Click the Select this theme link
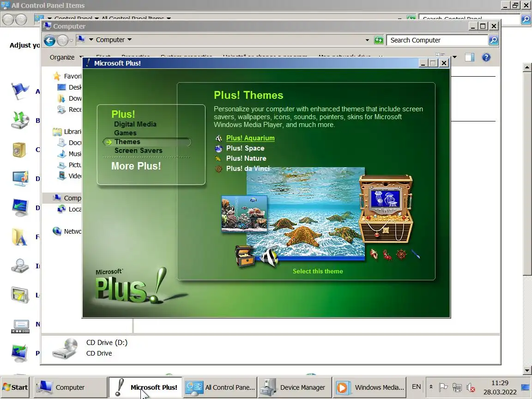Image resolution: width=532 pixels, height=399 pixels. [x=318, y=271]
